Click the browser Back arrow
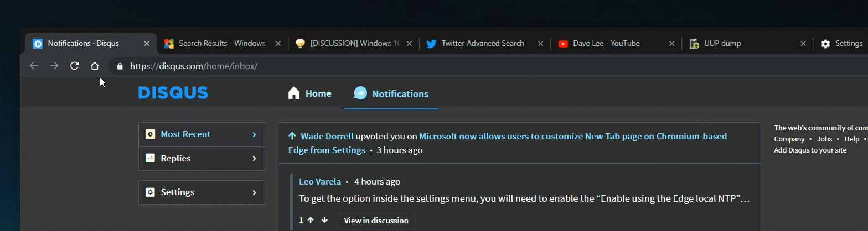This screenshot has height=231, width=868. (34, 66)
